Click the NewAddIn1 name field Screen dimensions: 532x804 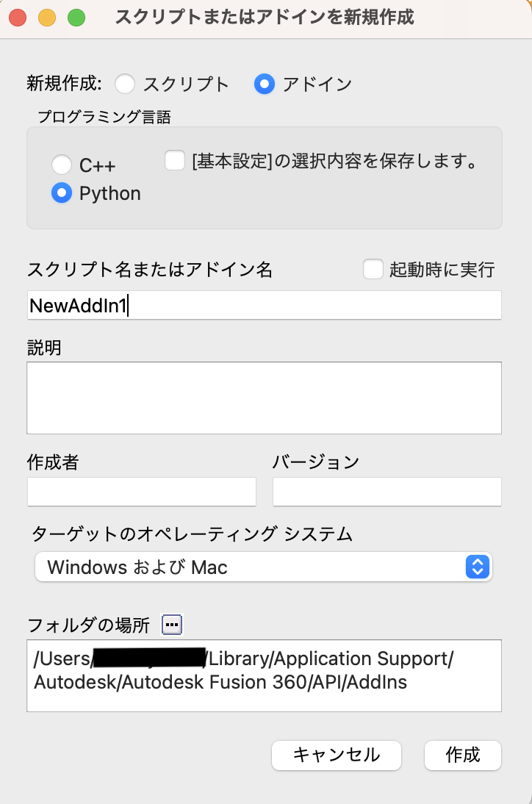(x=265, y=305)
